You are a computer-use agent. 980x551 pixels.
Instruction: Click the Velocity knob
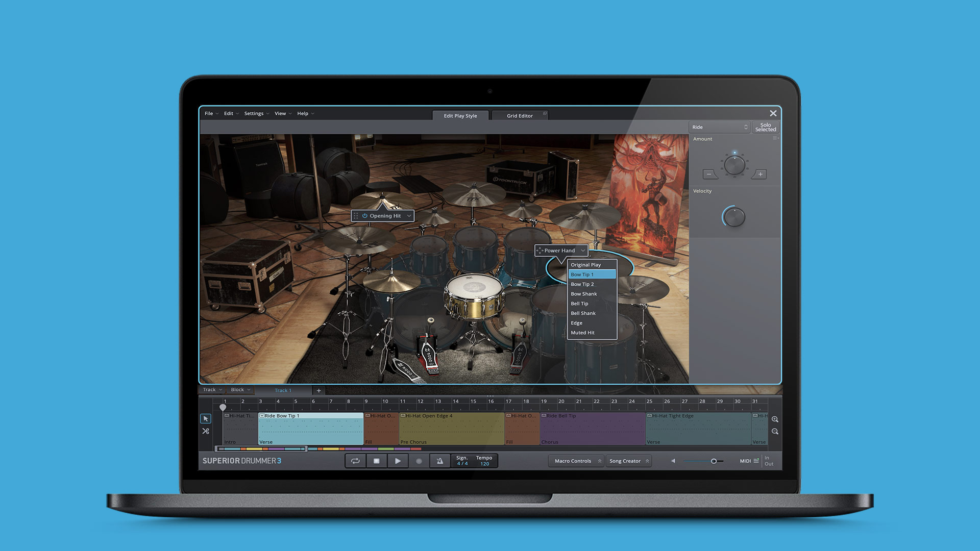coord(734,217)
